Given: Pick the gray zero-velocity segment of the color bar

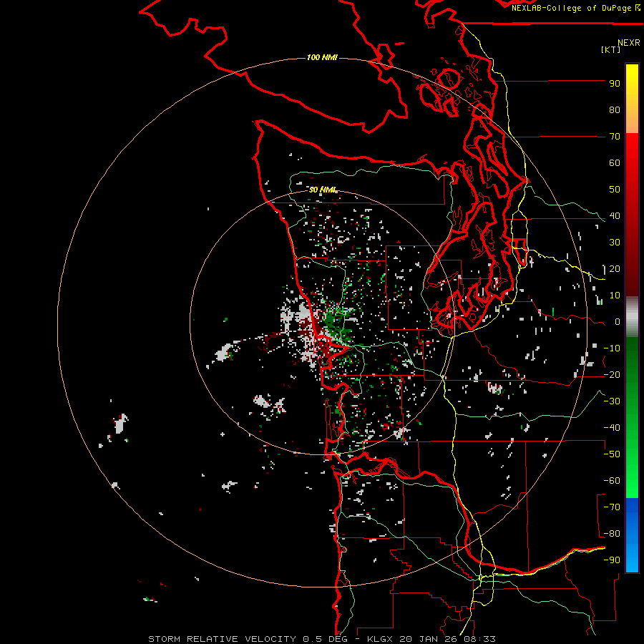Looking at the screenshot, I should click(x=632, y=317).
